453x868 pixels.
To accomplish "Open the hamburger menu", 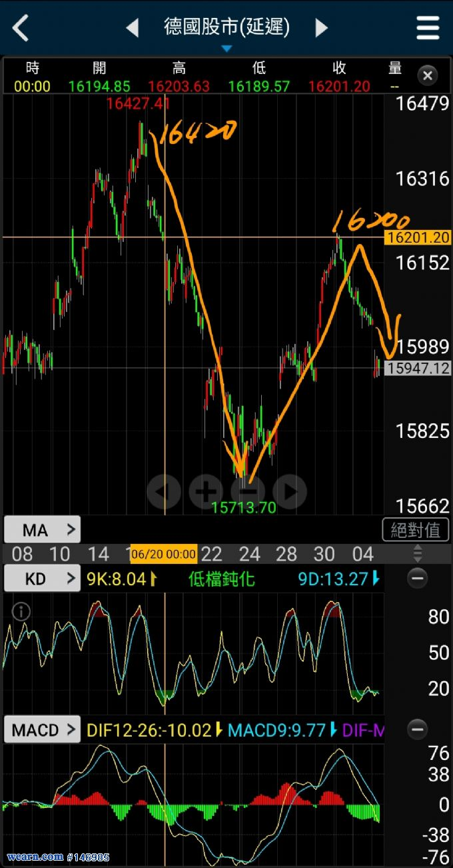I will pos(428,28).
